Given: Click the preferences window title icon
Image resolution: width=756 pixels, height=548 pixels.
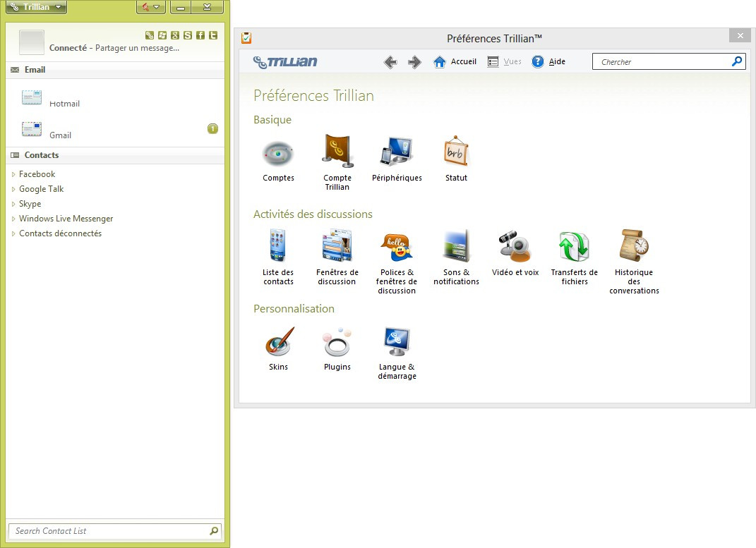Looking at the screenshot, I should click(246, 37).
